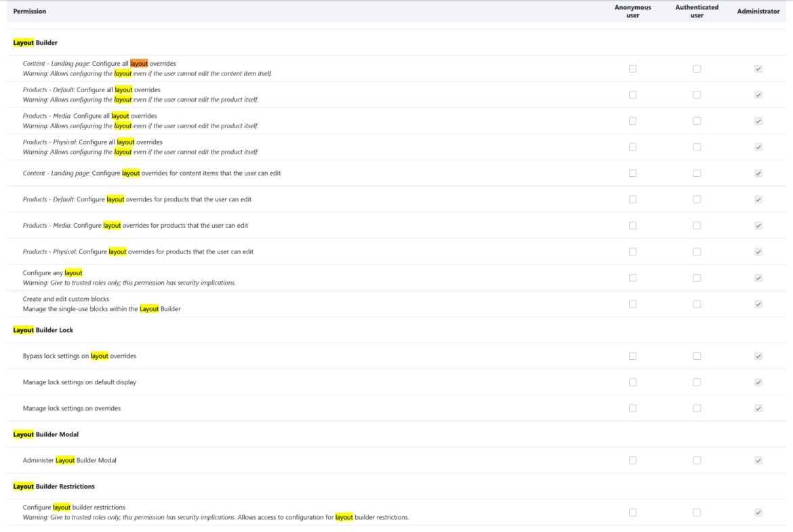The height and width of the screenshot is (532, 793).
Task: Grant Authenticated Create and edit custom blocks
Action: (x=697, y=304)
